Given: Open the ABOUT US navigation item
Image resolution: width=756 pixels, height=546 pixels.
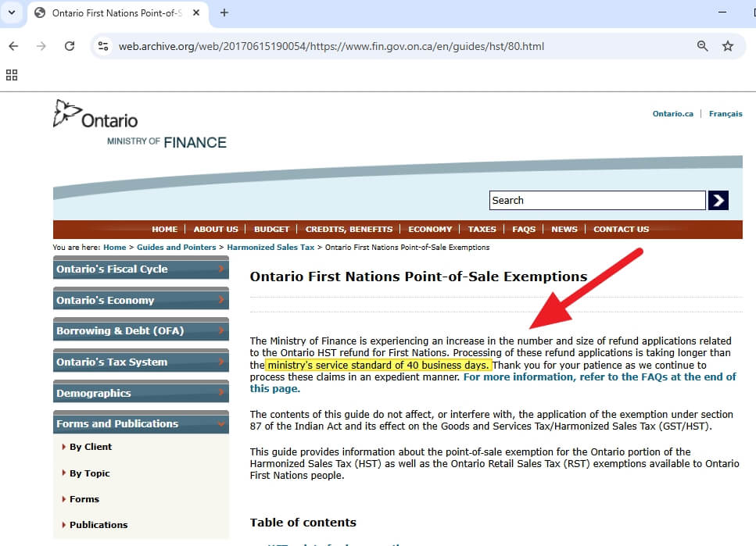Looking at the screenshot, I should 216,230.
